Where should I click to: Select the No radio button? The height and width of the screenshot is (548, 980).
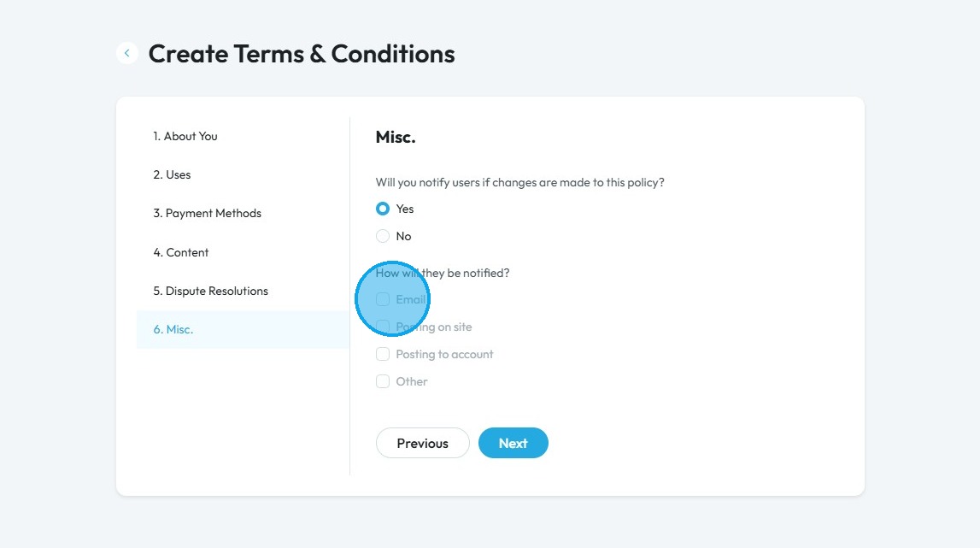[x=383, y=236]
